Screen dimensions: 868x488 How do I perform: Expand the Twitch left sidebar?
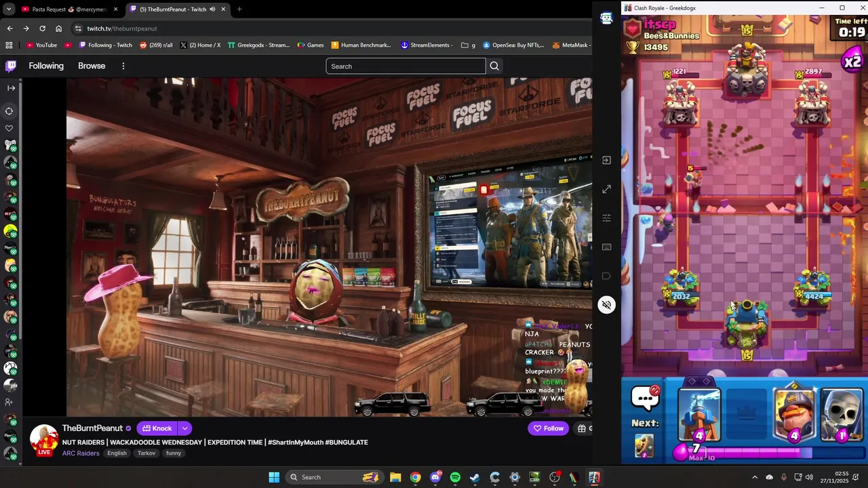(x=11, y=88)
